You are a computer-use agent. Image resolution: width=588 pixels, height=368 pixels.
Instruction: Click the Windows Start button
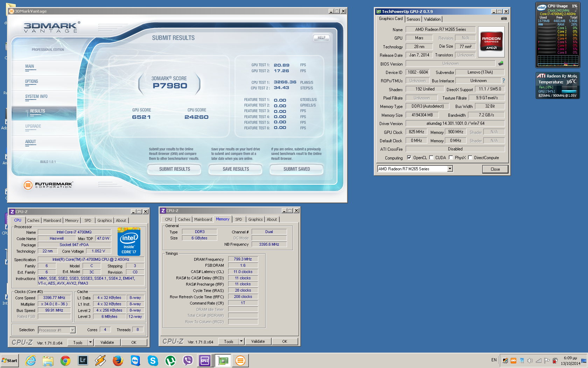10,360
